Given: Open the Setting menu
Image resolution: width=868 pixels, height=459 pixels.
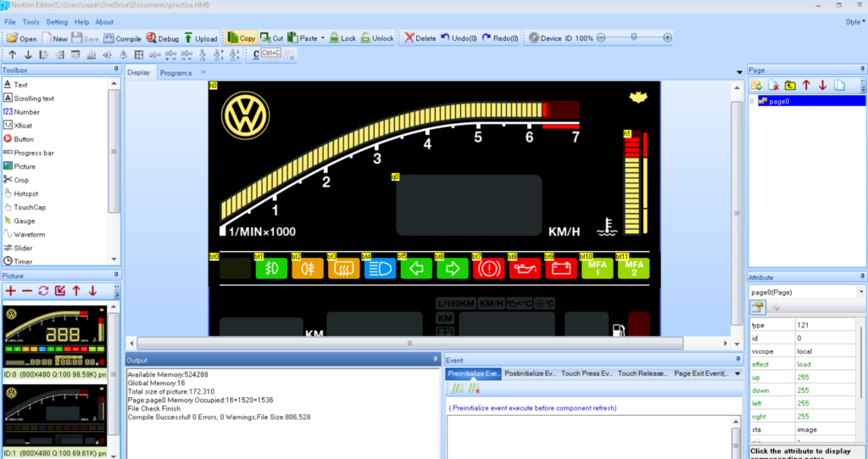Looking at the screenshot, I should [57, 22].
